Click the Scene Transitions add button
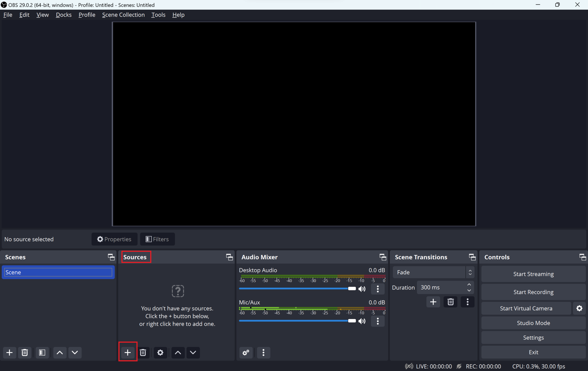This screenshot has width=588, height=371. (x=433, y=302)
